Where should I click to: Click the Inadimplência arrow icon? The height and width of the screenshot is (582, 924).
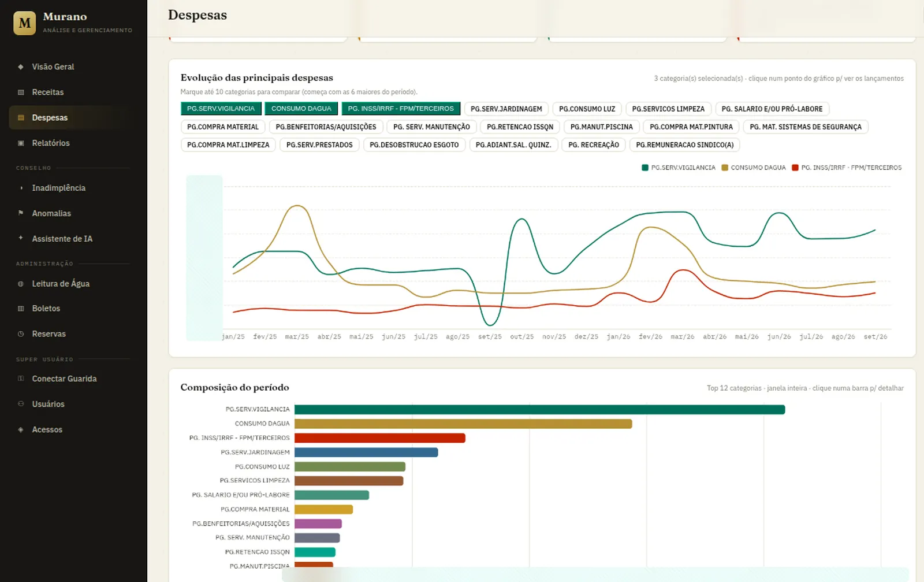tap(21, 188)
